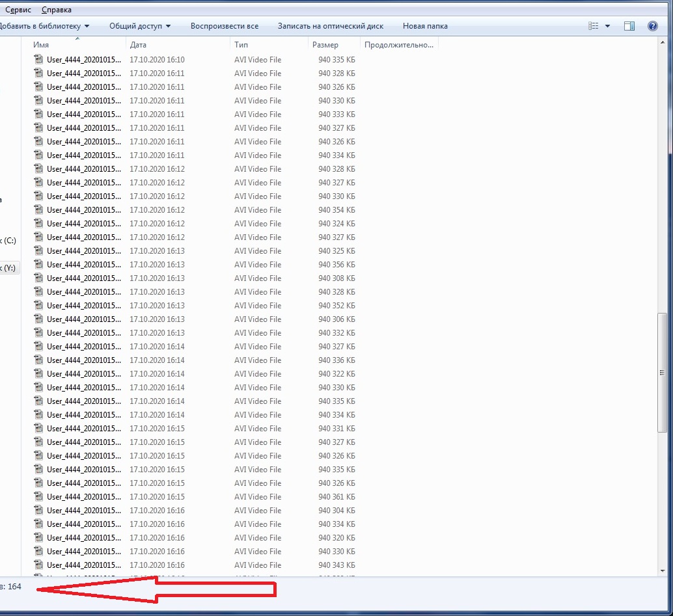The width and height of the screenshot is (673, 616).
Task: Click the vertical scrollbar thumb of file list
Action: 663,371
